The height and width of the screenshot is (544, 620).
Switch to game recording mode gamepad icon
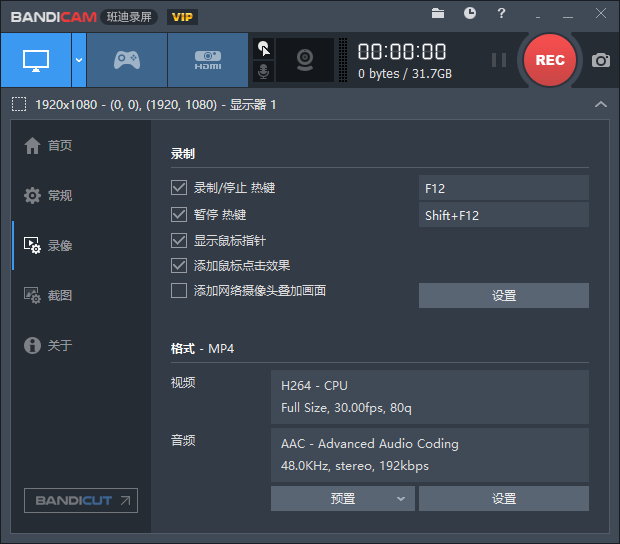127,60
